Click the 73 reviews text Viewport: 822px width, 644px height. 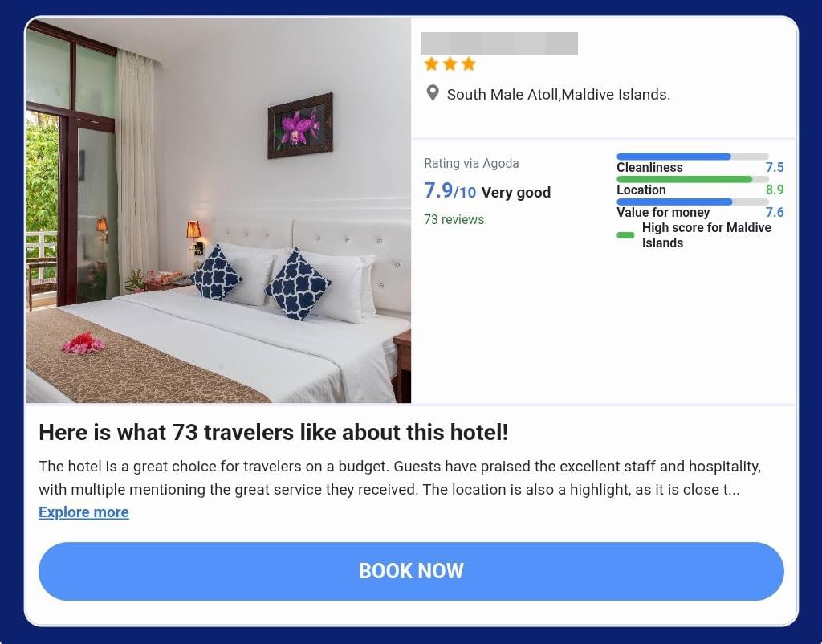coord(454,219)
